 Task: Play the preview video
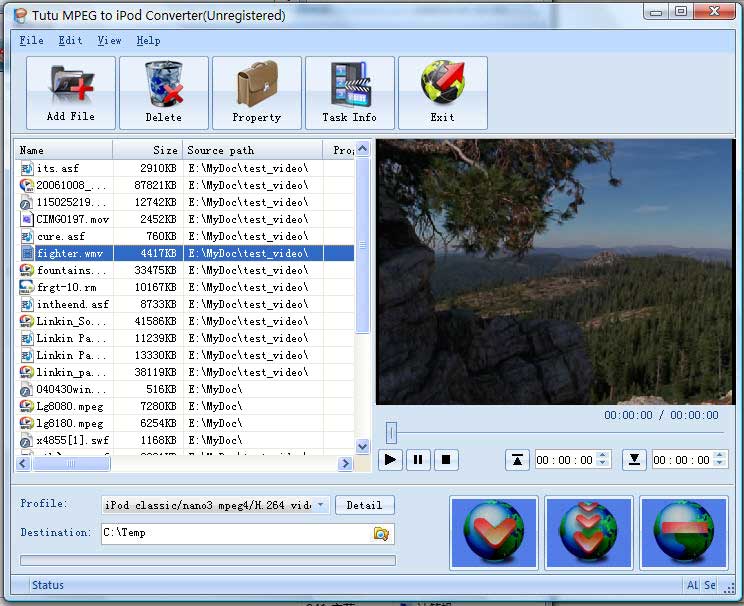pyautogui.click(x=390, y=459)
